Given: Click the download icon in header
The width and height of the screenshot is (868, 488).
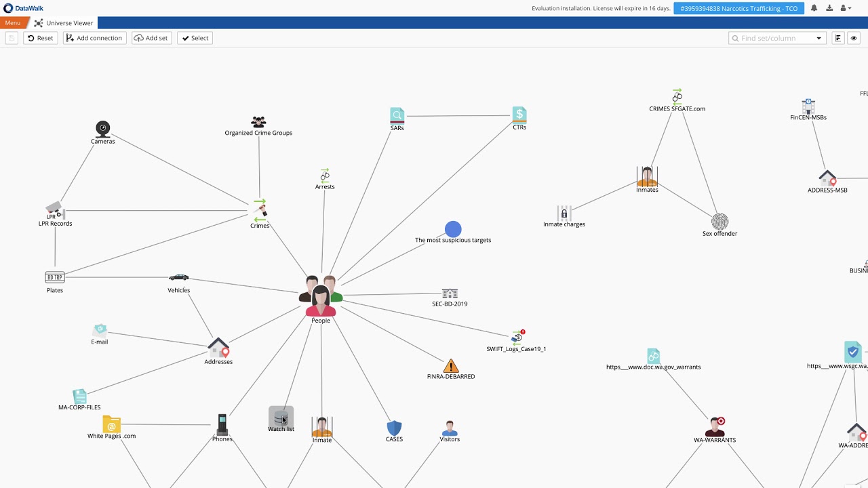Looking at the screenshot, I should pos(829,8).
